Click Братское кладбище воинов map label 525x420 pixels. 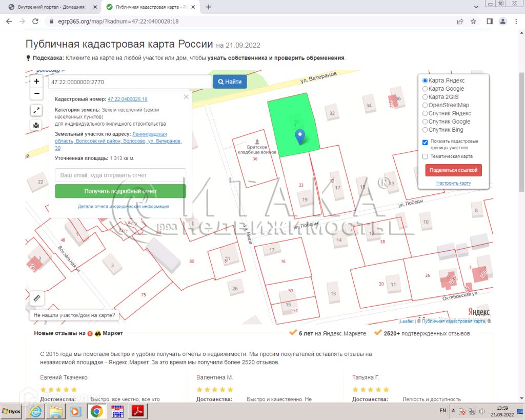257,149
